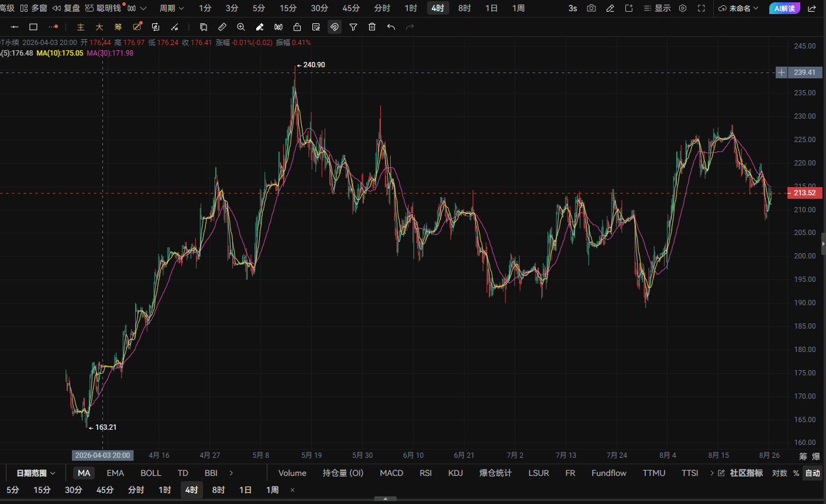Screen dimensions: 826x504
Task: Select the 1周 interval in top bar
Action: 518,8
